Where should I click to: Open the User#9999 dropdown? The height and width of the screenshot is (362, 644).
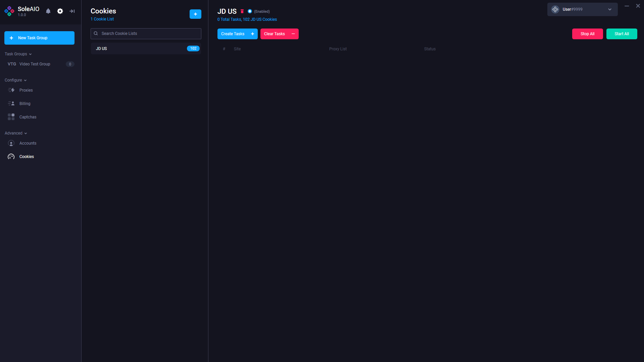coord(609,9)
